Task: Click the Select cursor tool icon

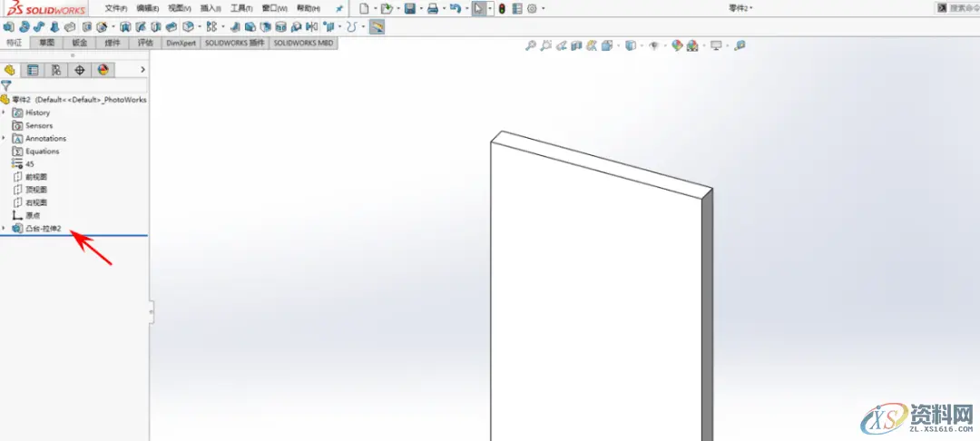Action: click(479, 9)
